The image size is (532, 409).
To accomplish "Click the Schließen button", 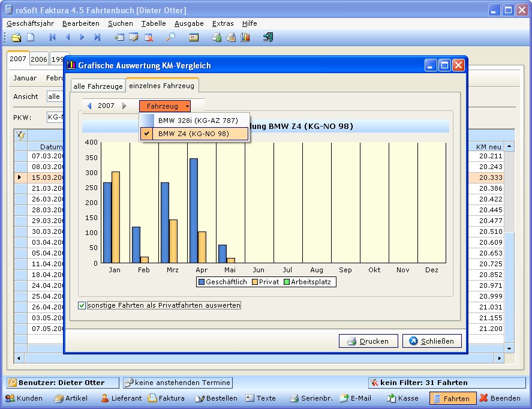I will [x=432, y=341].
